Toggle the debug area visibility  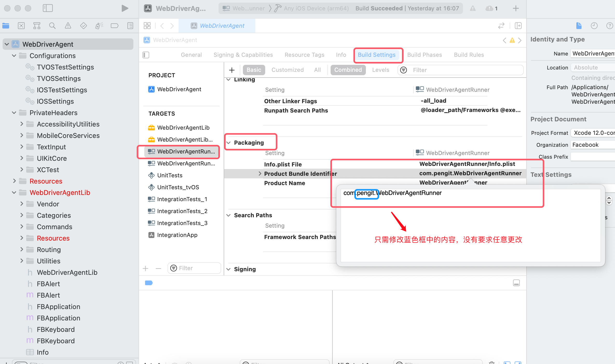(516, 283)
